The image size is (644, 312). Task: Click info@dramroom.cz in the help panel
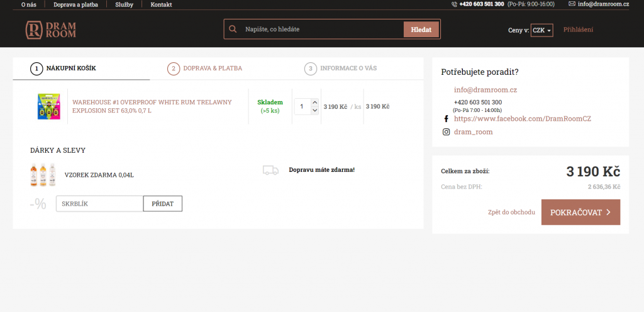tap(486, 89)
